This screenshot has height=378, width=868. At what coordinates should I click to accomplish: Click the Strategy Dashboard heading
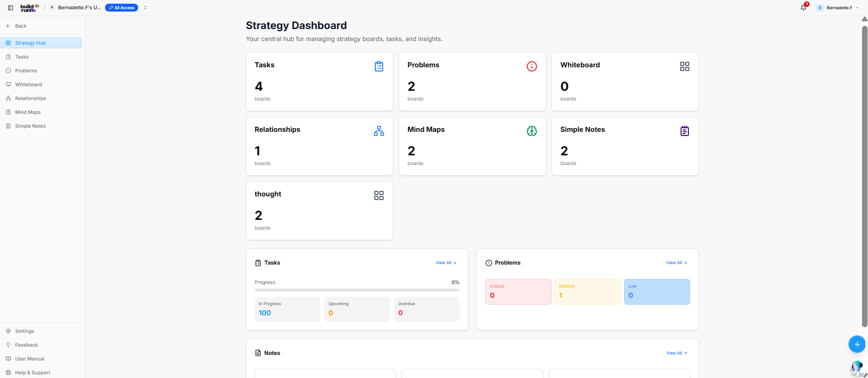click(x=296, y=25)
